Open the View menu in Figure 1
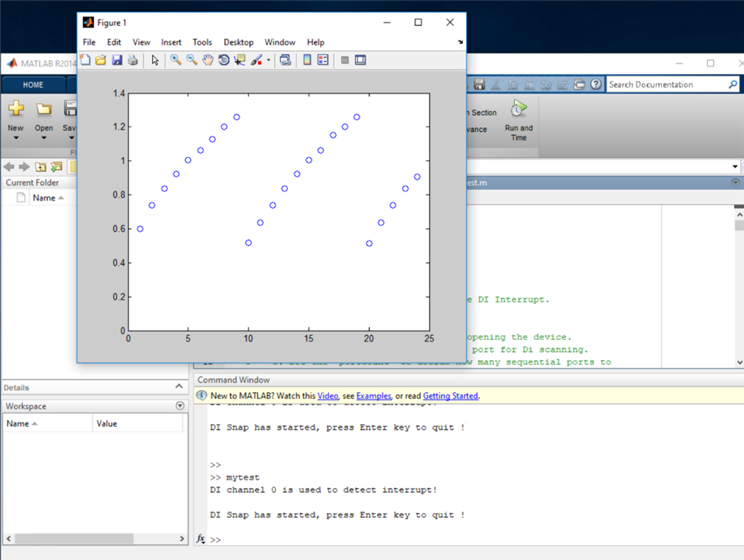This screenshot has height=560, width=744. [141, 42]
